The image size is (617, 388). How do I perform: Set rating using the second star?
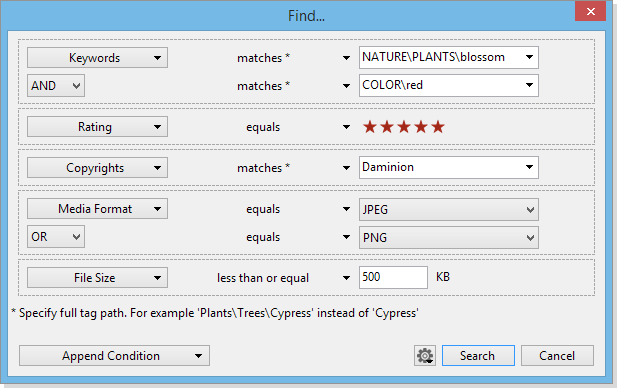coord(387,127)
